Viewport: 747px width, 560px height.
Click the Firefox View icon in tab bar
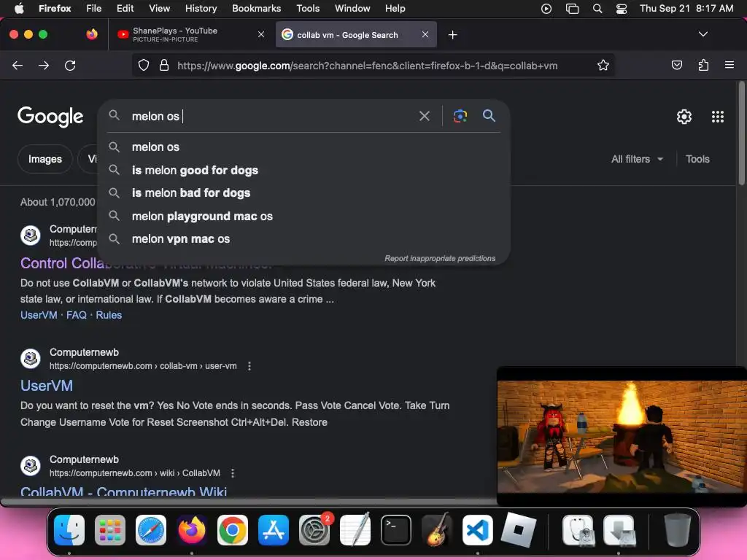click(x=92, y=34)
